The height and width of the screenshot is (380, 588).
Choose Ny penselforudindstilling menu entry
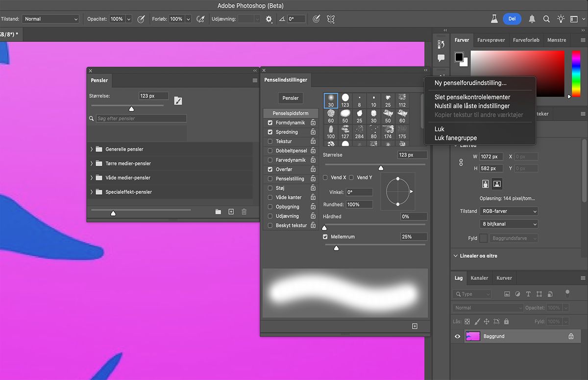pyautogui.click(x=470, y=83)
